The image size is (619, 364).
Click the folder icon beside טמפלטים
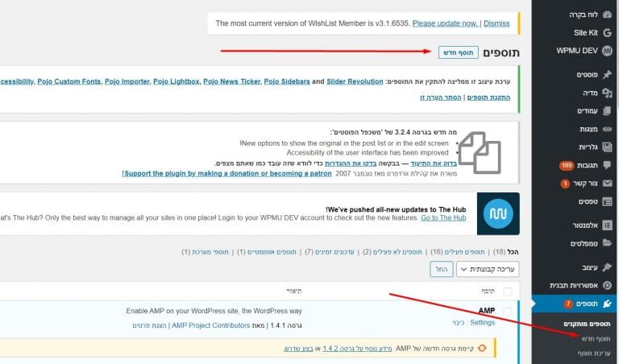607,243
